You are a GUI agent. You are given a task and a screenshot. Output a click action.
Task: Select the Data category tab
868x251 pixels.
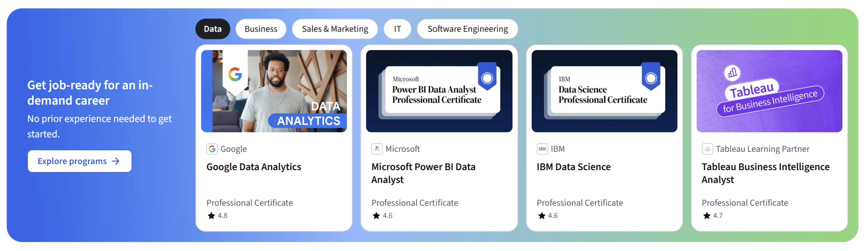[213, 29]
